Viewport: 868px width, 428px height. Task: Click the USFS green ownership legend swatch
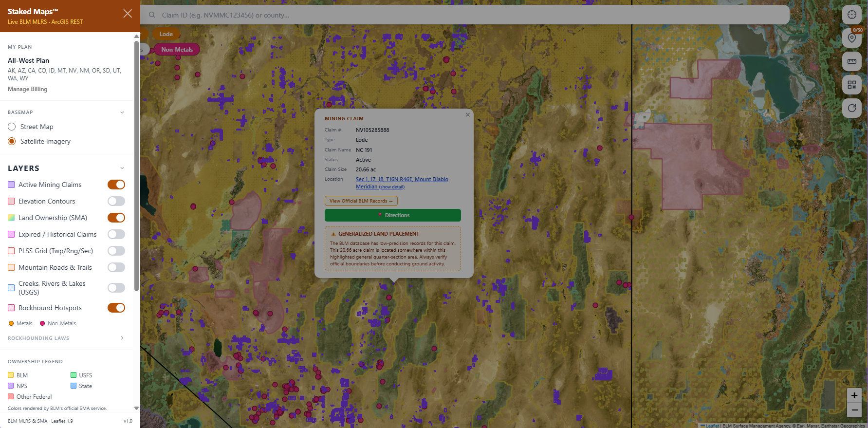pos(74,375)
